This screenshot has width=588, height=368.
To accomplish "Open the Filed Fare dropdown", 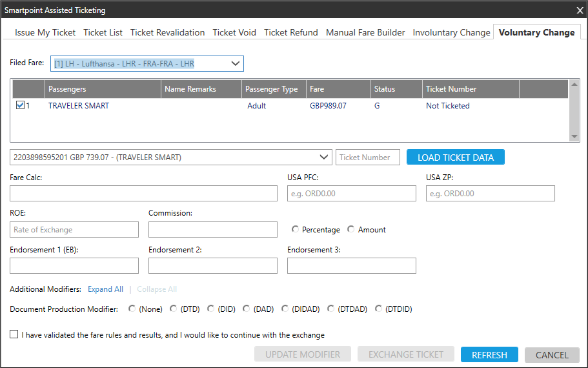I will click(x=235, y=63).
